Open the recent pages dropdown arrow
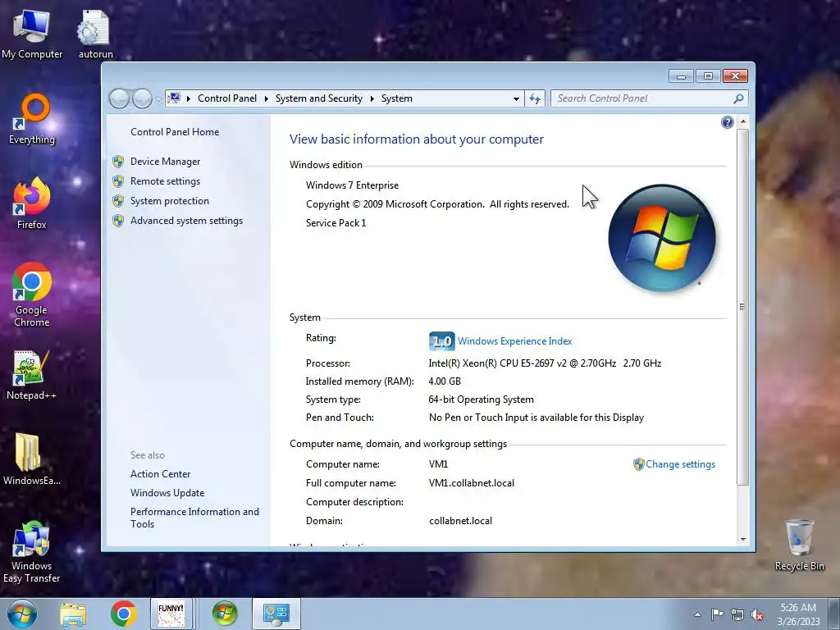Viewport: 840px width, 630px height. click(158, 99)
